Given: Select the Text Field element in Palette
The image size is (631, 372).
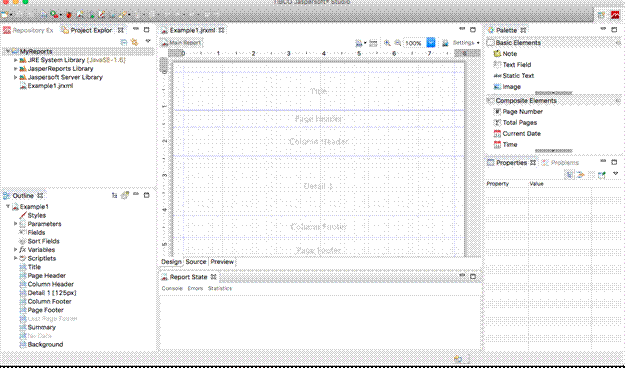Looking at the screenshot, I should (512, 64).
